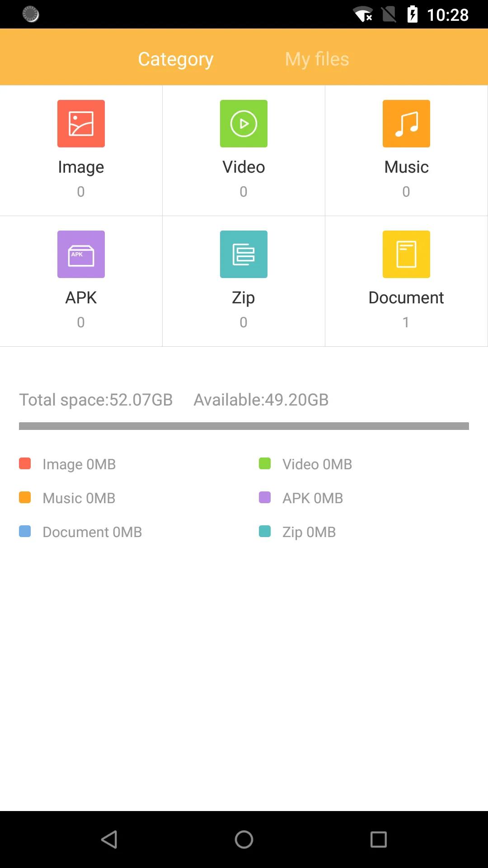Open the teal Zip archive icon
Viewport: 488px width, 868px height.
tap(244, 254)
